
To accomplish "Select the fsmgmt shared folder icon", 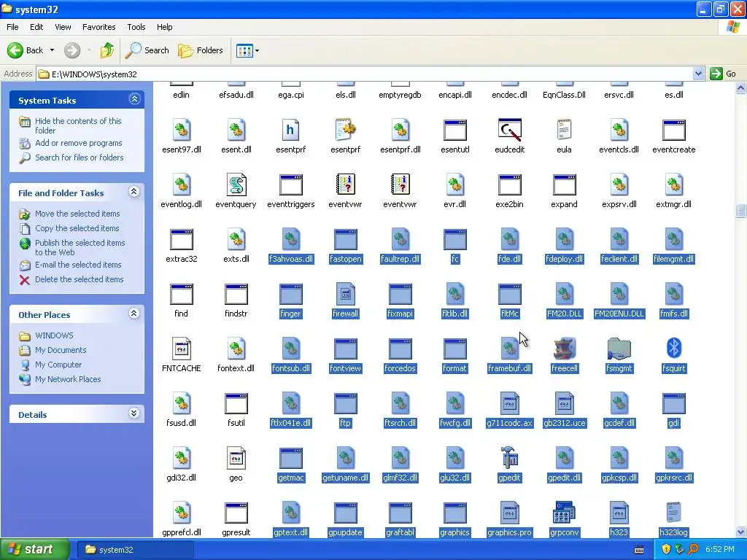I will 619,349.
